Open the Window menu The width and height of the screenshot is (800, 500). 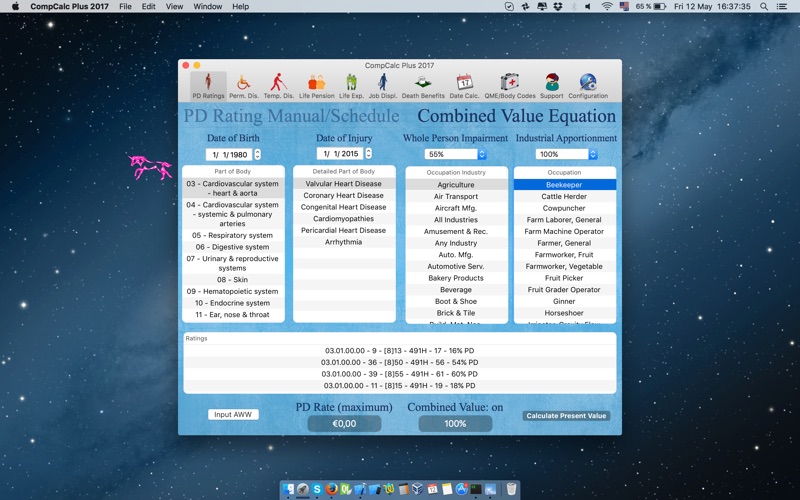tap(208, 7)
